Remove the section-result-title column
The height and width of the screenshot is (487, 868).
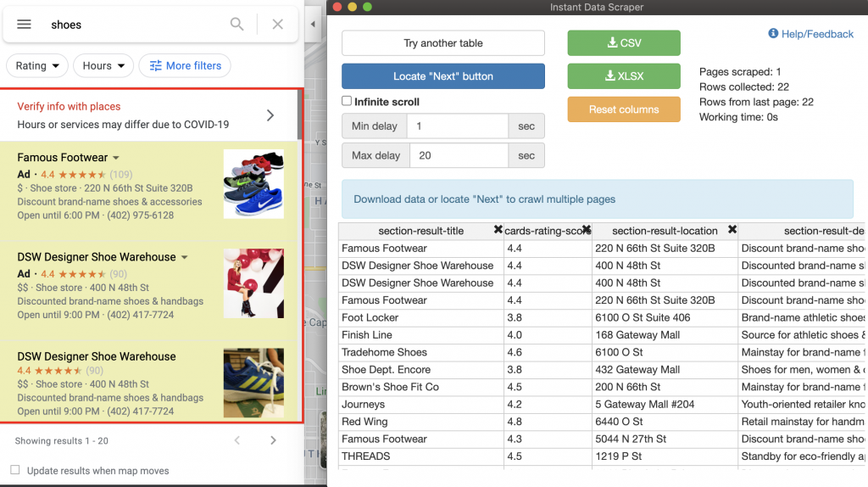498,230
